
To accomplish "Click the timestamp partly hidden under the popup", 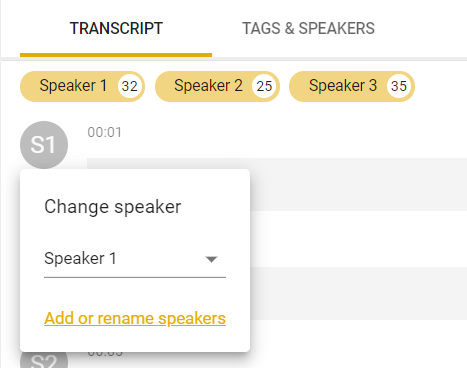I will (x=105, y=354).
